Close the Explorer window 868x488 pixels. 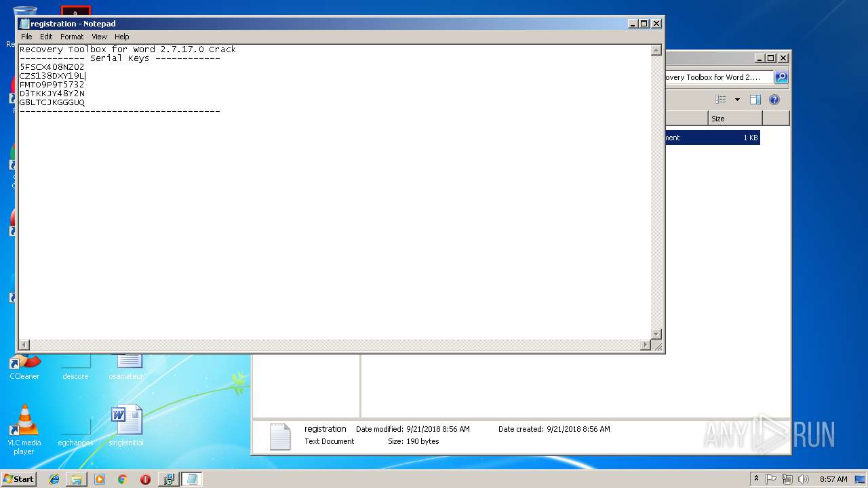pos(783,58)
